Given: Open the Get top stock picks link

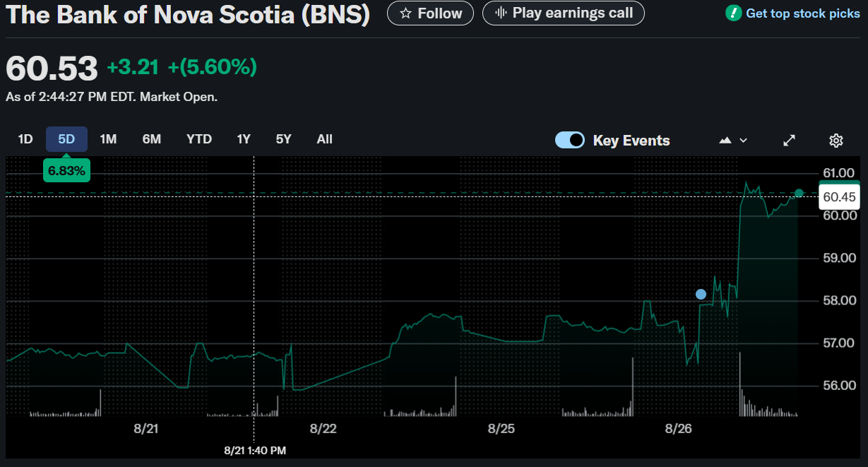Looking at the screenshot, I should [803, 13].
